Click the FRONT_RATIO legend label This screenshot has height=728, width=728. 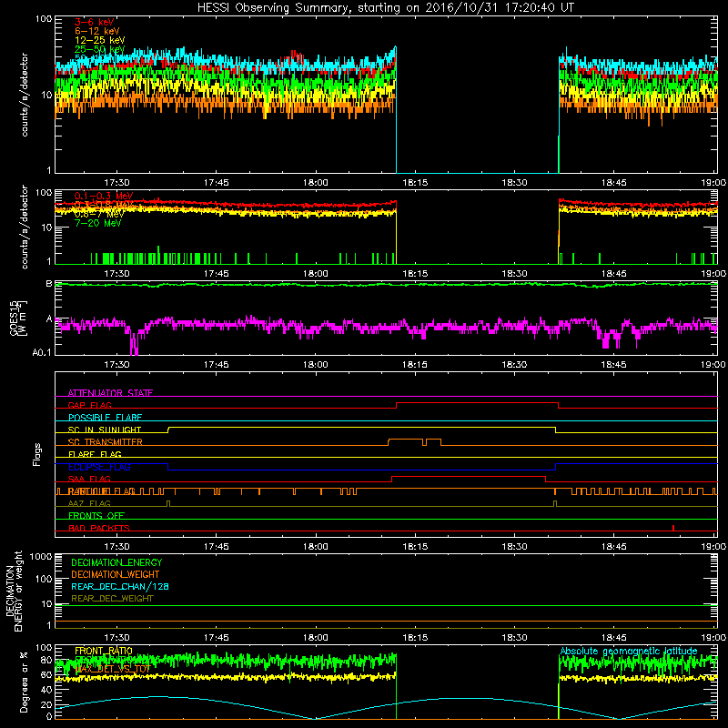coord(104,651)
